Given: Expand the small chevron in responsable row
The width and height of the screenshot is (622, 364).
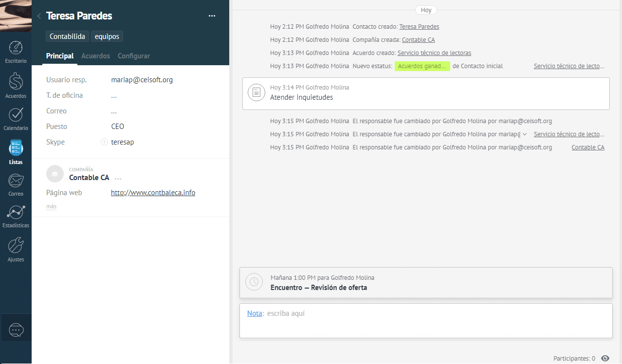Looking at the screenshot, I should pyautogui.click(x=525, y=134).
